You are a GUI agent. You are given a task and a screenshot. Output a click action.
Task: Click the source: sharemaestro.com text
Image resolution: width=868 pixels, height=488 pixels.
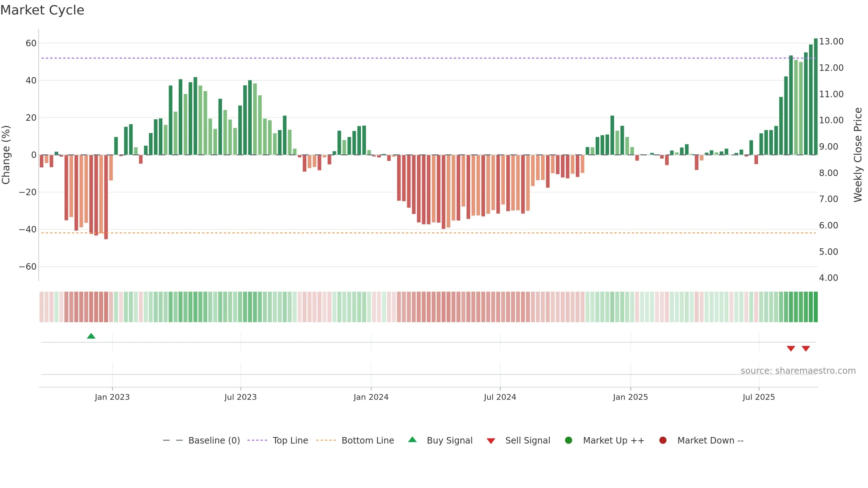798,371
